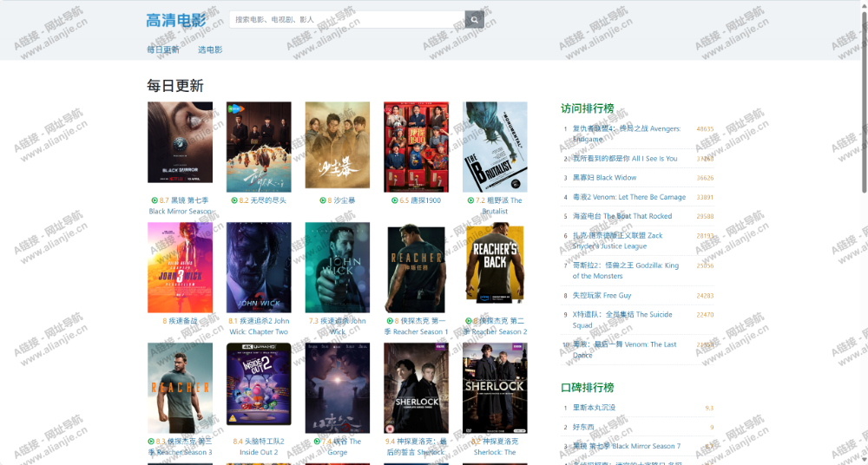Image resolution: width=868 pixels, height=465 pixels.
Task: Open the 沙尘暴 title link
Action: [x=345, y=200]
